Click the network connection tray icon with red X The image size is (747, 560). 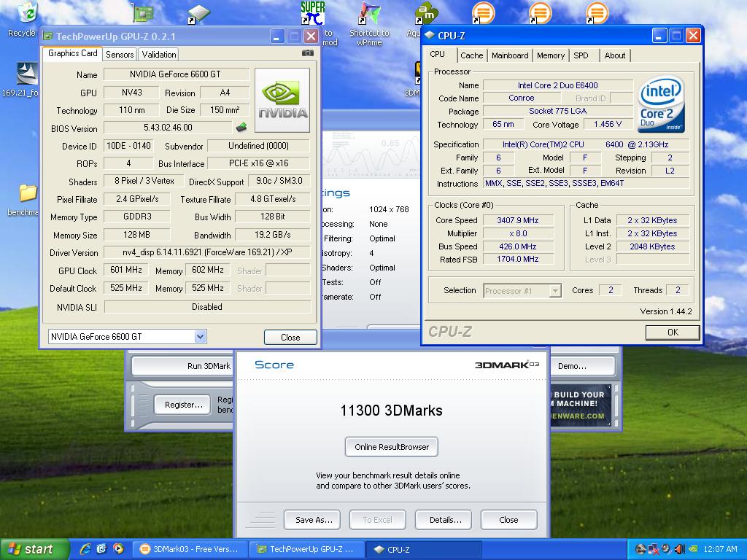[654, 549]
